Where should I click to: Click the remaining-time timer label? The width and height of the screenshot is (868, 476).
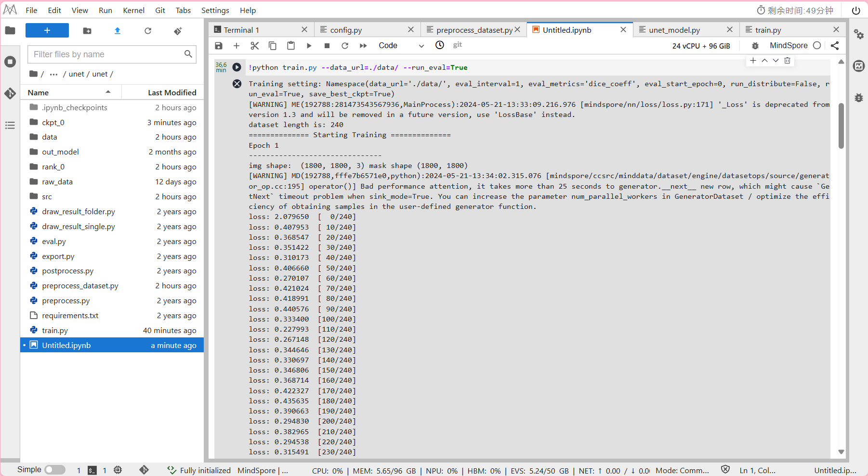(x=795, y=10)
